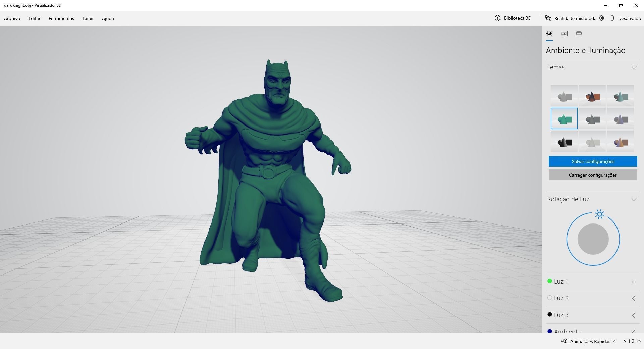Click the Luz 3 label
The height and width of the screenshot is (349, 644).
561,315
